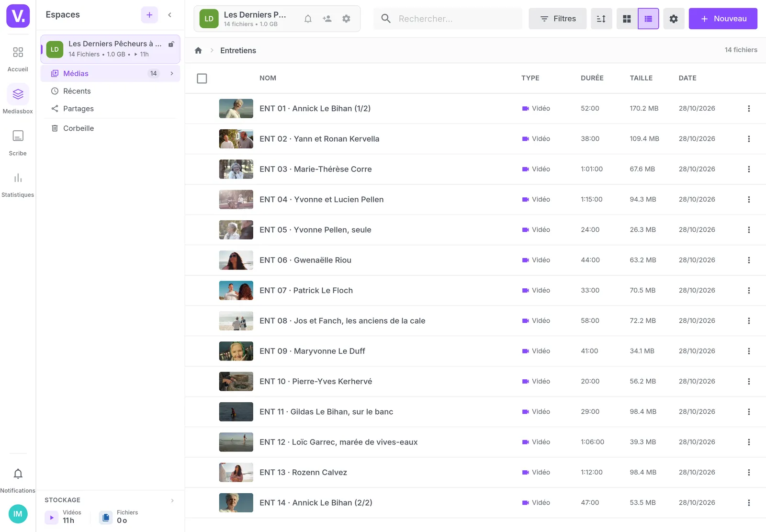Open the Notifications bell in left rail
The width and height of the screenshot is (766, 532).
click(x=18, y=481)
